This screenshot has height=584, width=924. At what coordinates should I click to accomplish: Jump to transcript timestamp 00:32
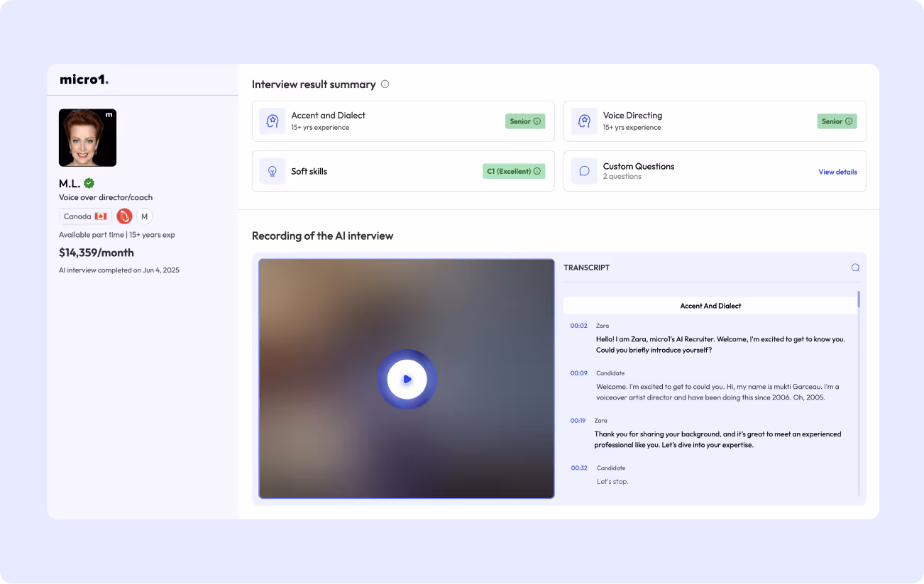(x=579, y=468)
